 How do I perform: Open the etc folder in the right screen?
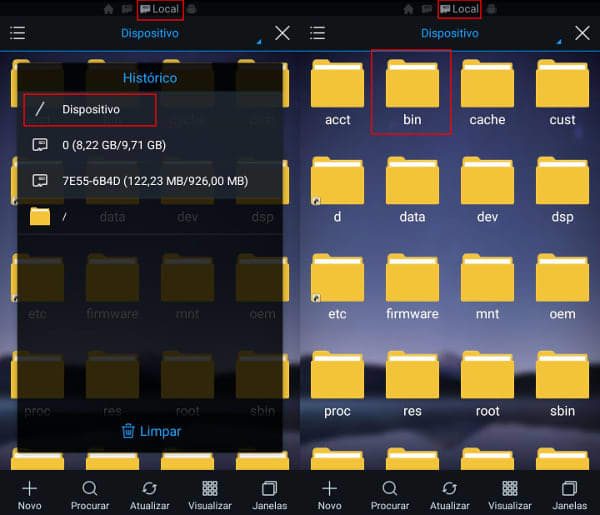(x=337, y=287)
